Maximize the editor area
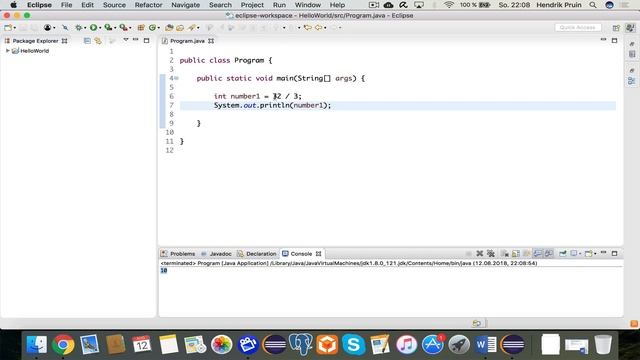Screen dimensions: 640x360 614,40
